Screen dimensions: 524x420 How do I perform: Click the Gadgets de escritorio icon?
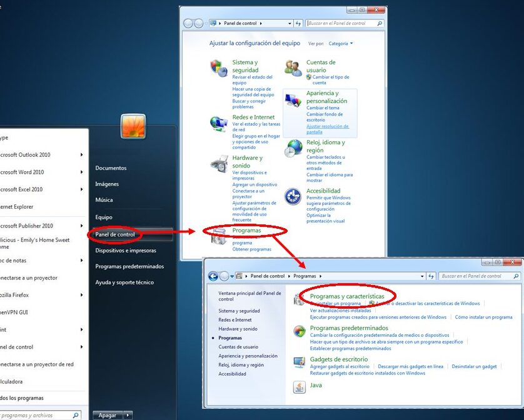(300, 361)
